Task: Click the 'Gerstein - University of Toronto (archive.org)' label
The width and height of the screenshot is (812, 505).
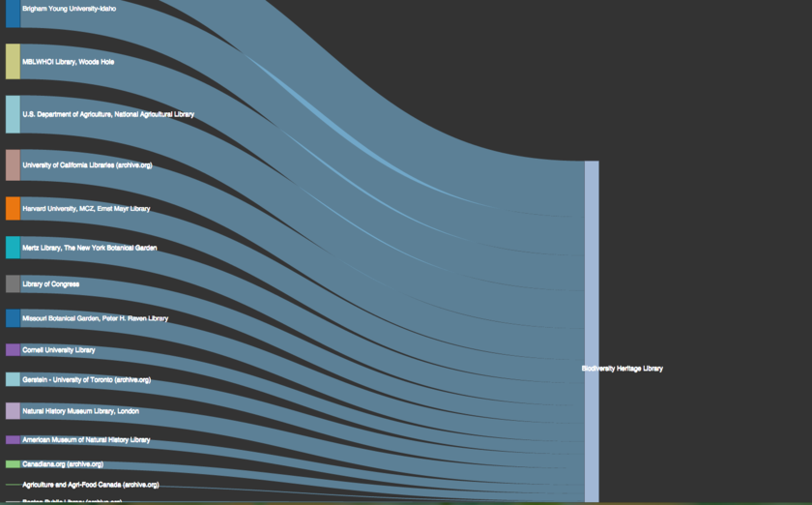Action: click(87, 379)
